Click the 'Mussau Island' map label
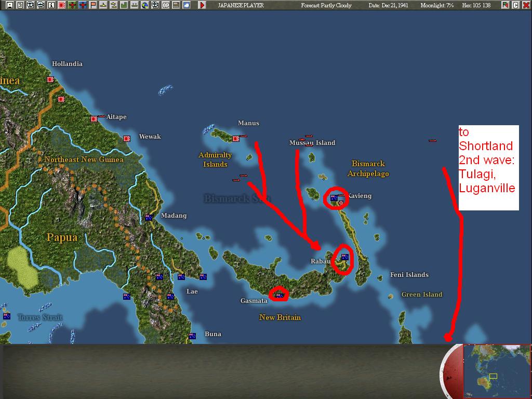532x399 pixels. [x=312, y=142]
